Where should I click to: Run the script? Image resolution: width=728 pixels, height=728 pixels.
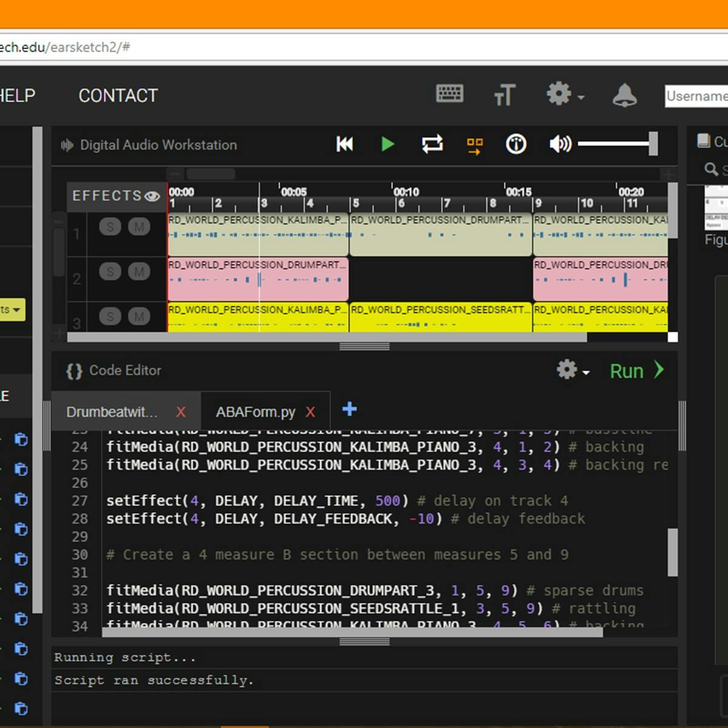pos(636,371)
